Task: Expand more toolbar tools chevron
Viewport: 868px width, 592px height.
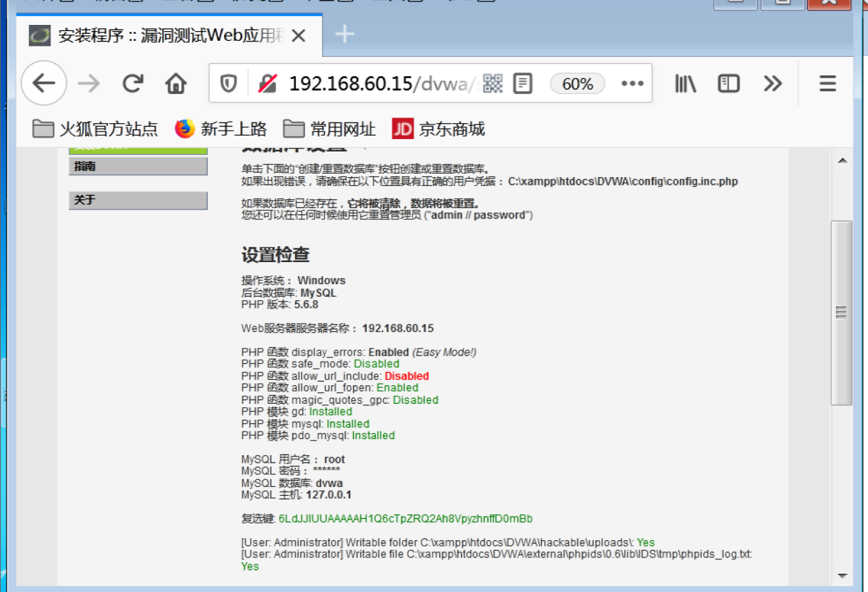Action: click(773, 84)
